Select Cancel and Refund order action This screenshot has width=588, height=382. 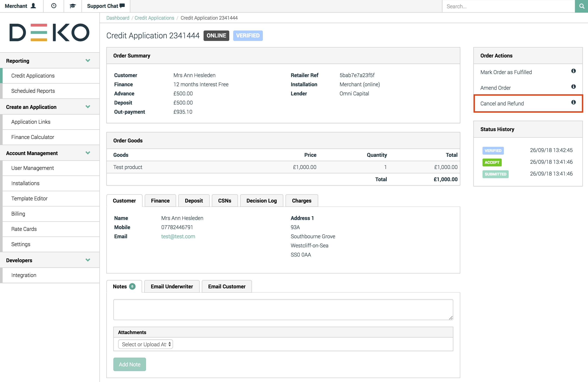pos(502,103)
